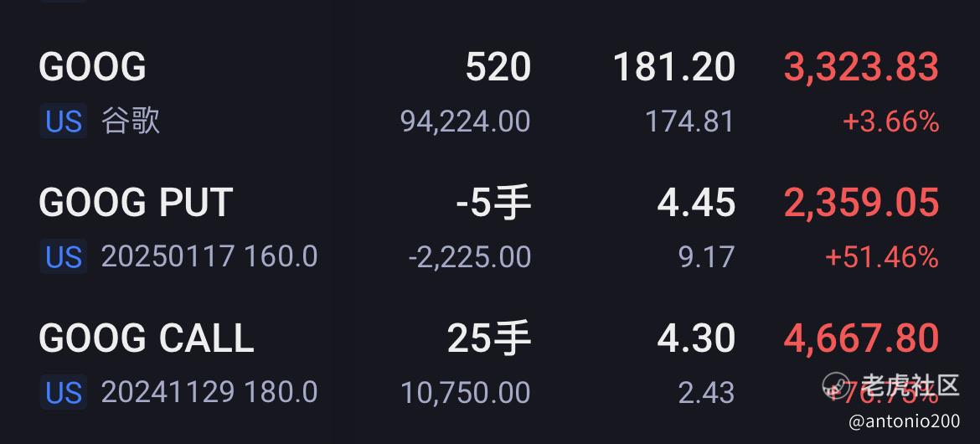Viewport: 980px width, 444px height.
Task: Tap the 谷歌 company name label
Action: point(131,121)
